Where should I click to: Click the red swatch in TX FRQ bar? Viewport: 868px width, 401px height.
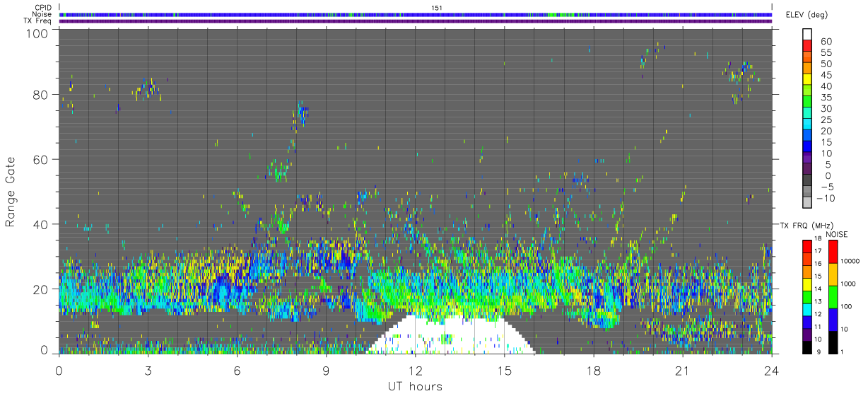click(x=807, y=245)
